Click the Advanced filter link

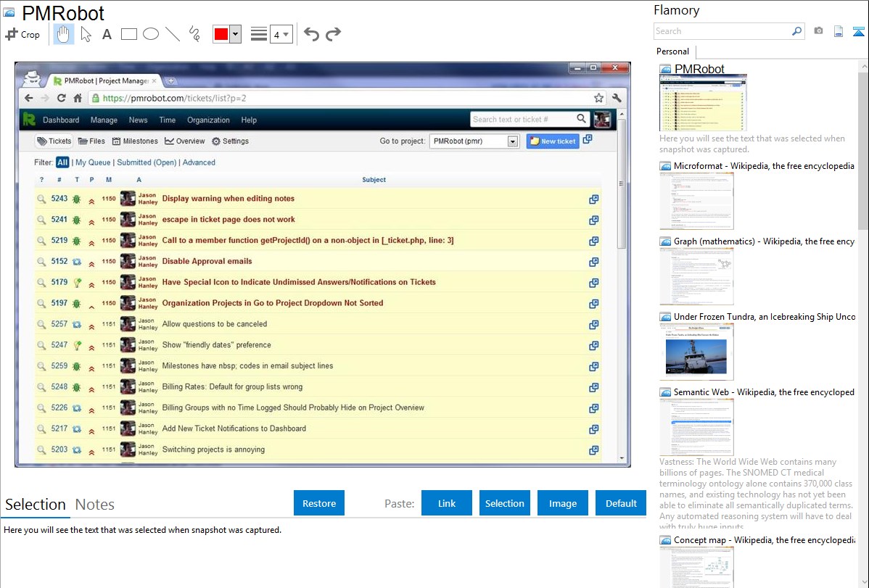click(199, 162)
